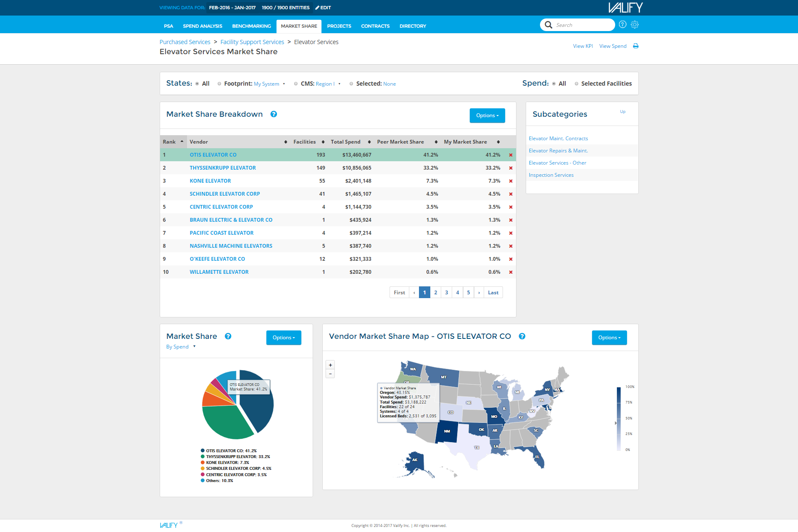Select the CMS radio button
Screen dimensions: 798x532
point(296,84)
